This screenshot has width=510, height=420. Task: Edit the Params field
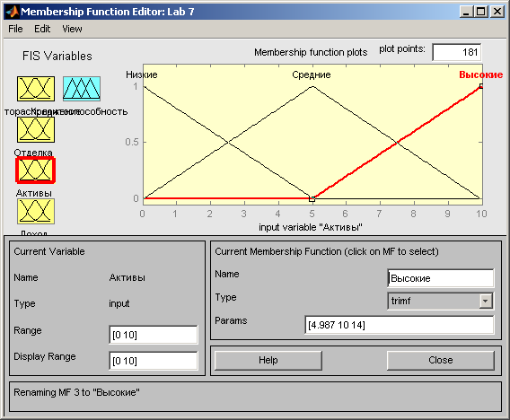[399, 325]
